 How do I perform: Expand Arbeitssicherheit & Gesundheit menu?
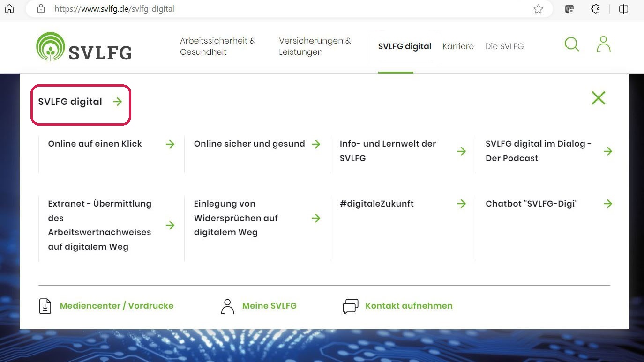[x=217, y=46]
